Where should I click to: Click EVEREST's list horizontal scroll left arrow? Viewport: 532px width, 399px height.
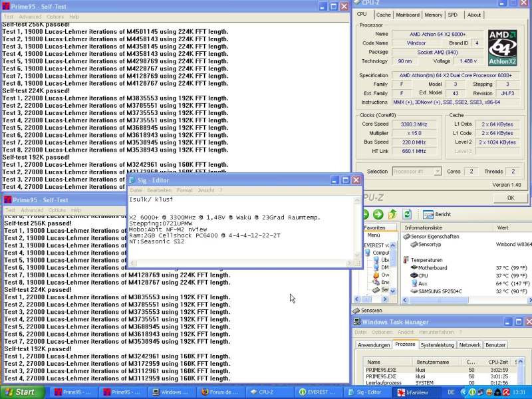pyautogui.click(x=404, y=300)
